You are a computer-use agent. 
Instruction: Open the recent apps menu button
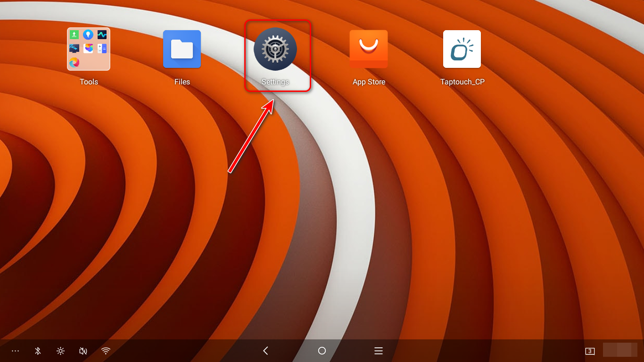click(x=378, y=351)
